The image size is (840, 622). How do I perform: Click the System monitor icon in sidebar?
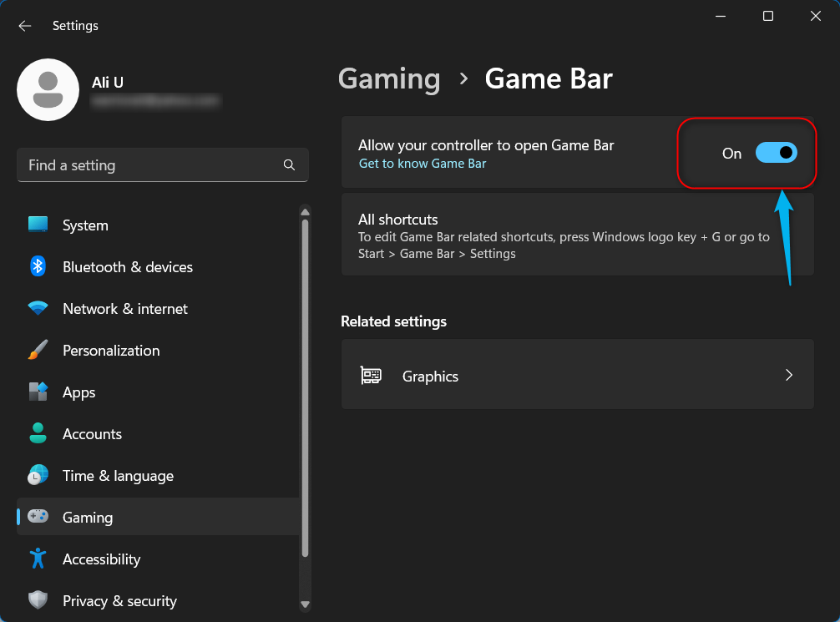(x=38, y=225)
